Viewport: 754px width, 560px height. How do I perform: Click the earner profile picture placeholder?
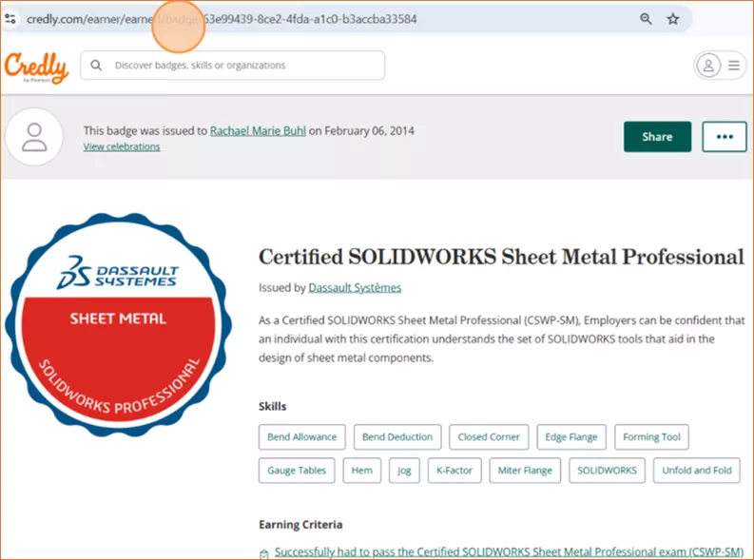coord(34,137)
